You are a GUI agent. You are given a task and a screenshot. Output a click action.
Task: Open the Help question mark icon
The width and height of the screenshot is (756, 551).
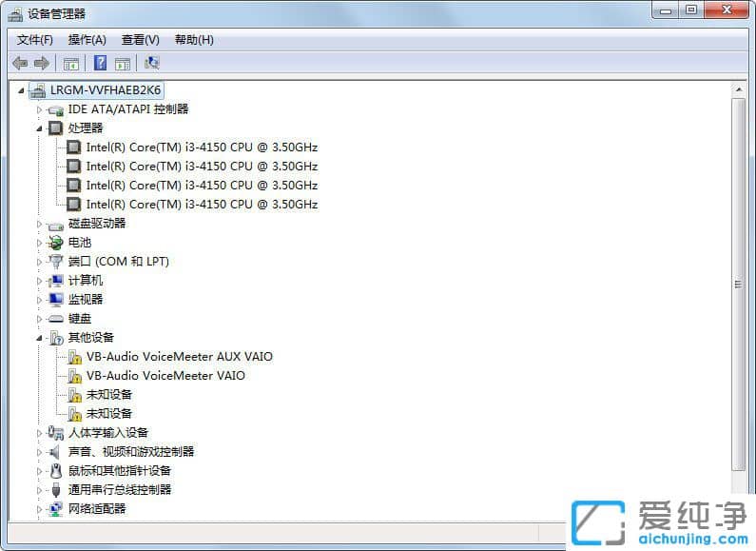coord(100,63)
